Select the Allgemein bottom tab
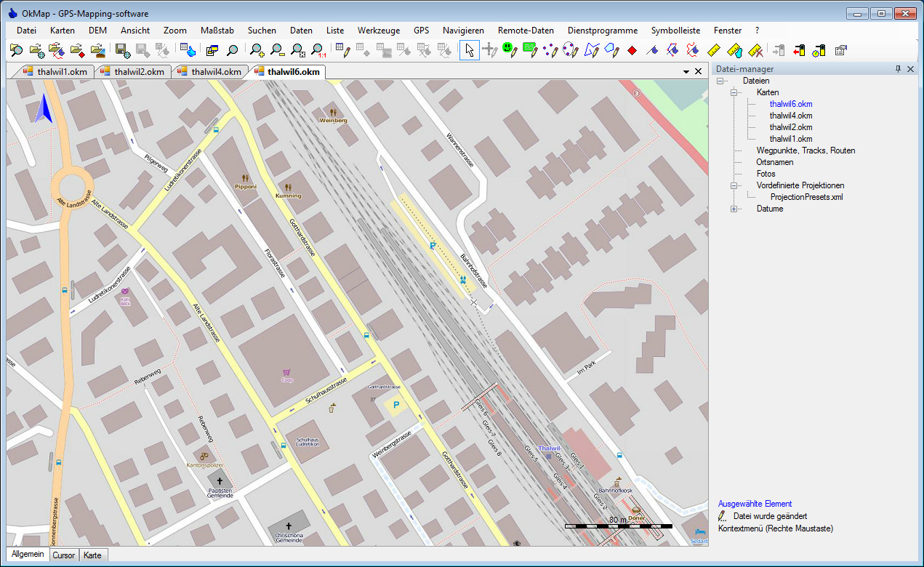924x567 pixels. [x=28, y=555]
